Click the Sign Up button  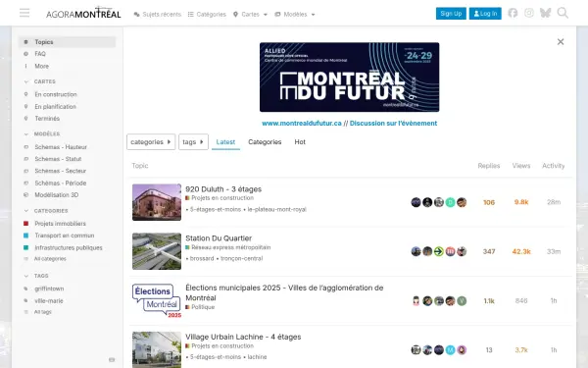(x=451, y=14)
